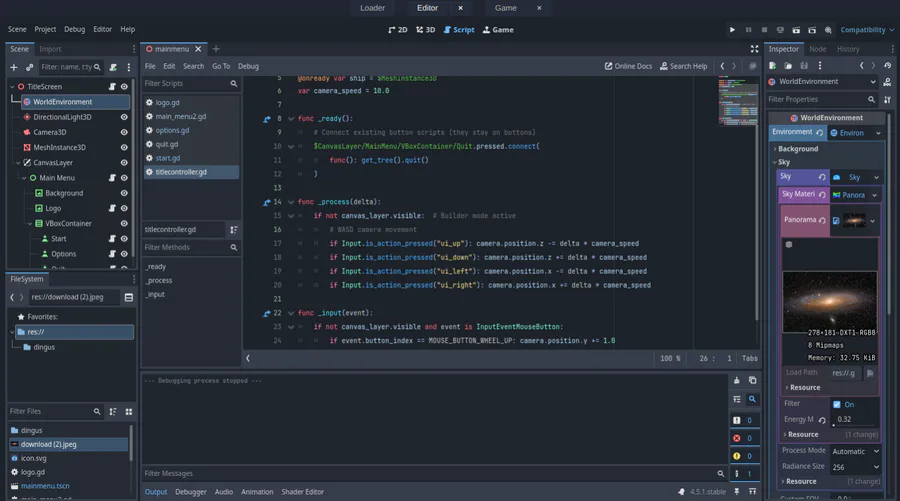Open the Process Mode dropdown
Viewport: 900px width, 501px height.
click(855, 452)
